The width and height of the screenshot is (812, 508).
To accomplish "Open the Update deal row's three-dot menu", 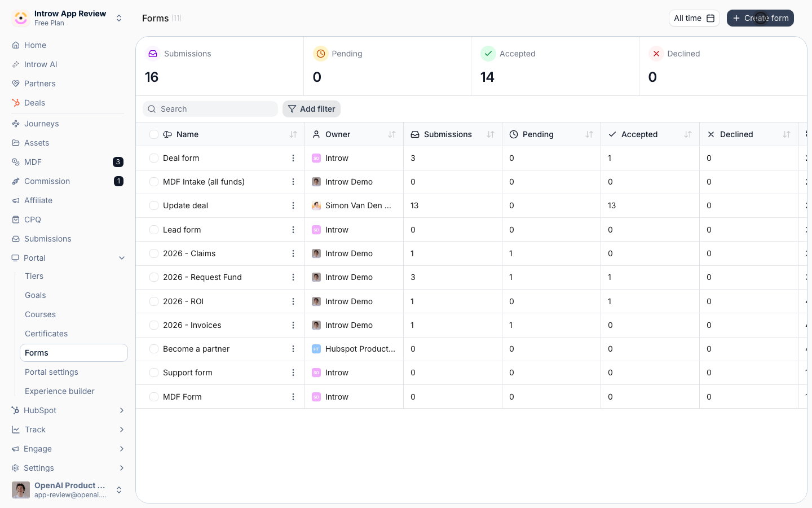I will pyautogui.click(x=293, y=205).
